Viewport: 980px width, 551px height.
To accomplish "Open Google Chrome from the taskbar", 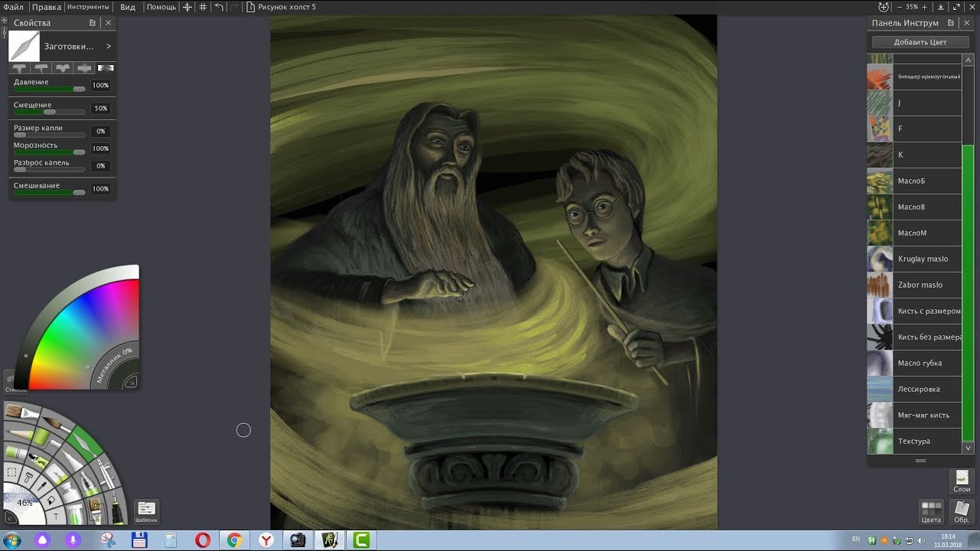I will click(234, 540).
